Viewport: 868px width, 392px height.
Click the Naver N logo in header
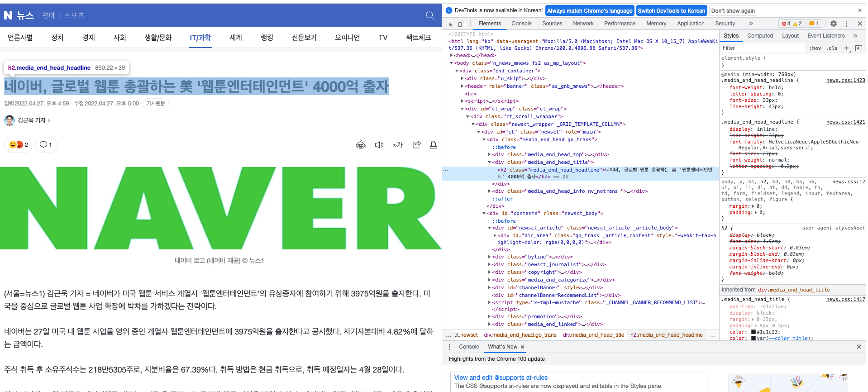click(8, 15)
